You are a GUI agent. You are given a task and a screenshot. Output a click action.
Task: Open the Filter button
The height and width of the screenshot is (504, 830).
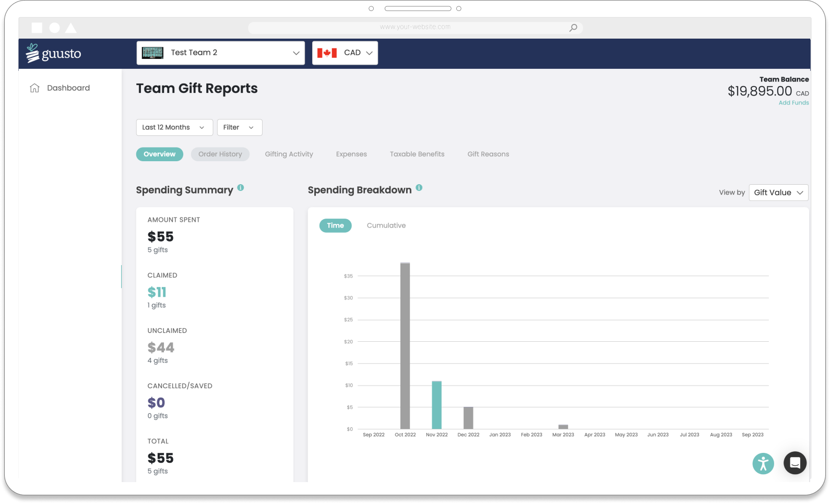coord(239,127)
